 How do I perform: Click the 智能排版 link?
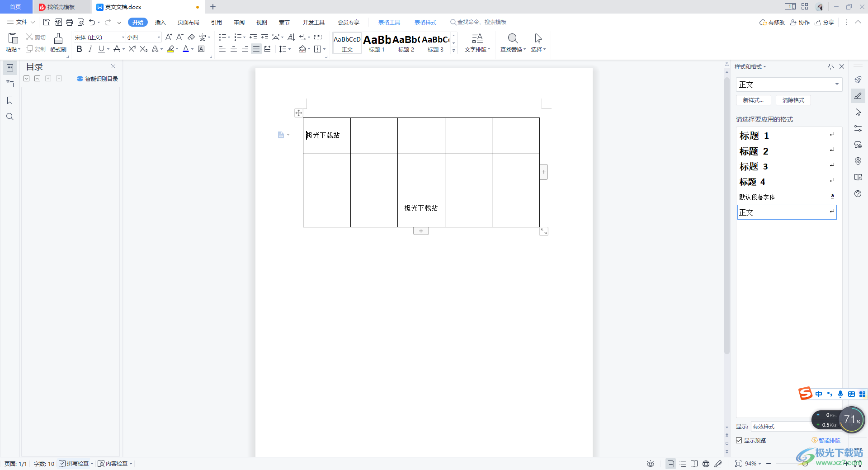coord(826,440)
